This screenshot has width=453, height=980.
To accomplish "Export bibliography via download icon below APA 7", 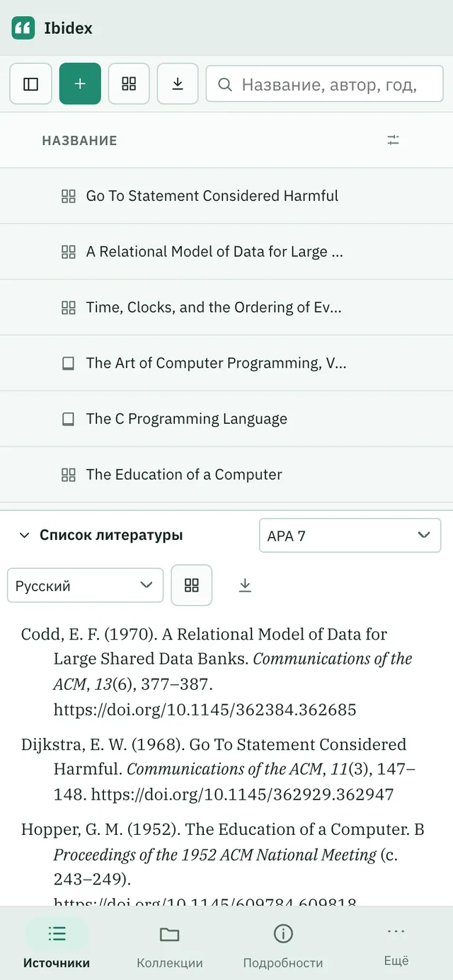I will pos(245,585).
